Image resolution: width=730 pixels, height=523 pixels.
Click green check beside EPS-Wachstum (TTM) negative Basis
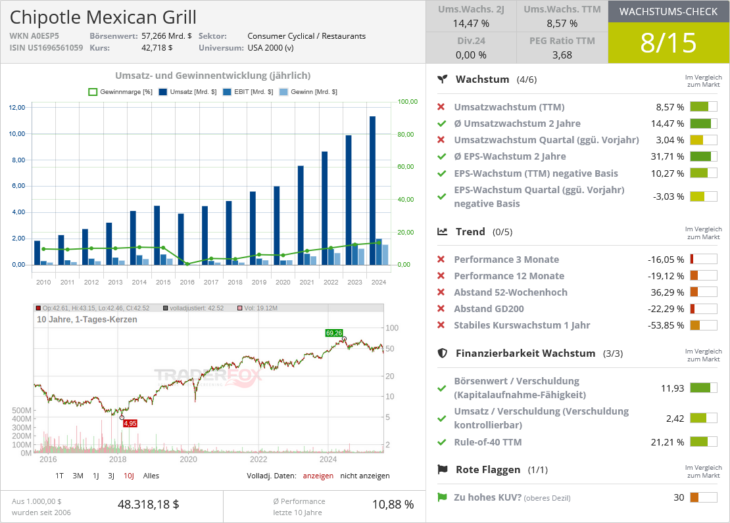point(441,173)
